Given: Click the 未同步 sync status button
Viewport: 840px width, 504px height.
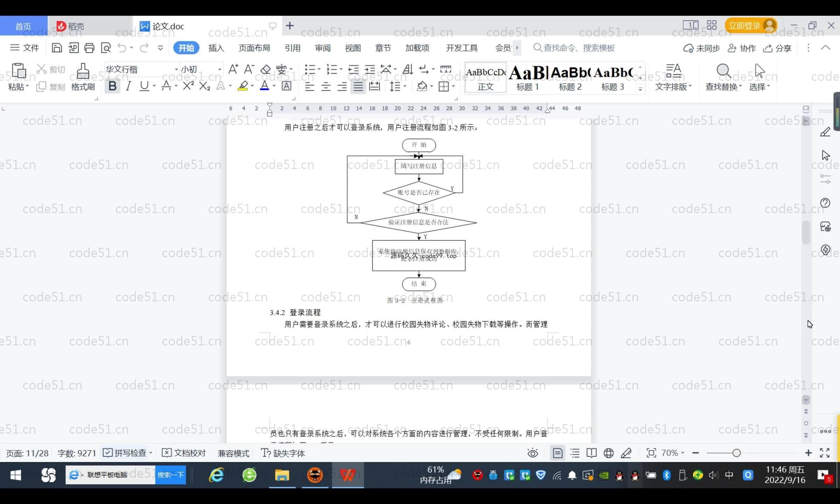Looking at the screenshot, I should 701,48.
